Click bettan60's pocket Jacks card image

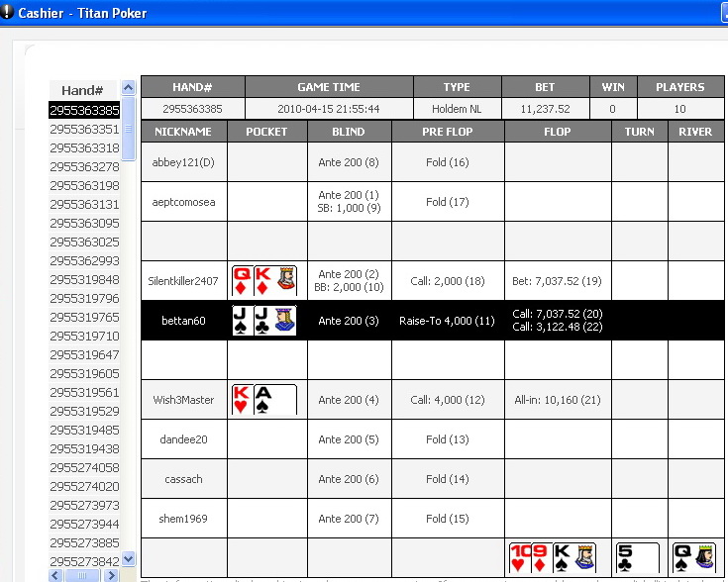coord(264,320)
